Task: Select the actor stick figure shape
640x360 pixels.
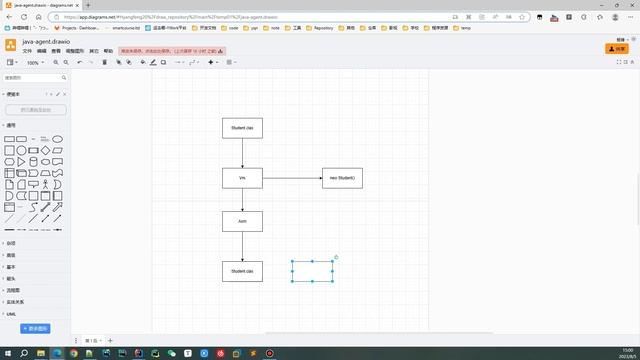Action: point(45,184)
